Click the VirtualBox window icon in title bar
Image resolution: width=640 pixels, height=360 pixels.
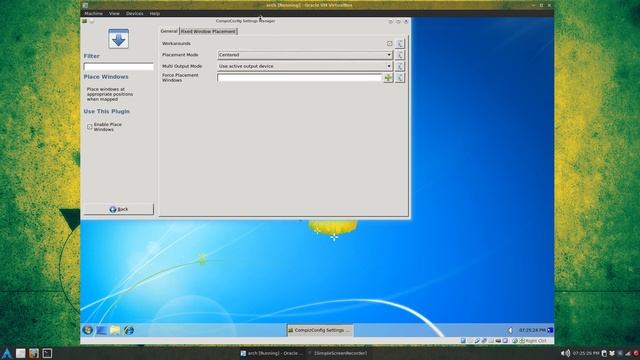point(85,5)
